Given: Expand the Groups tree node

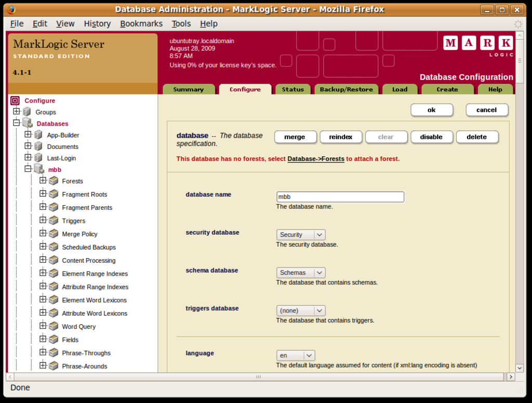Looking at the screenshot, I should (x=16, y=111).
